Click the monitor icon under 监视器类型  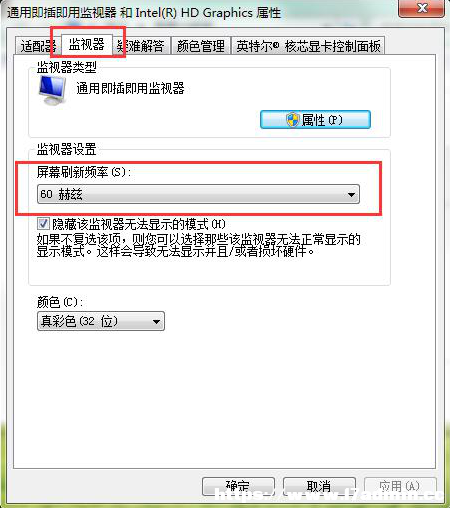52,90
